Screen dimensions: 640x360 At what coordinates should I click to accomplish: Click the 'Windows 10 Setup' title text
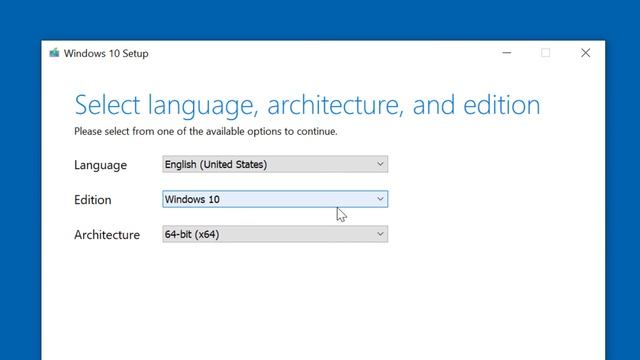tap(106, 53)
